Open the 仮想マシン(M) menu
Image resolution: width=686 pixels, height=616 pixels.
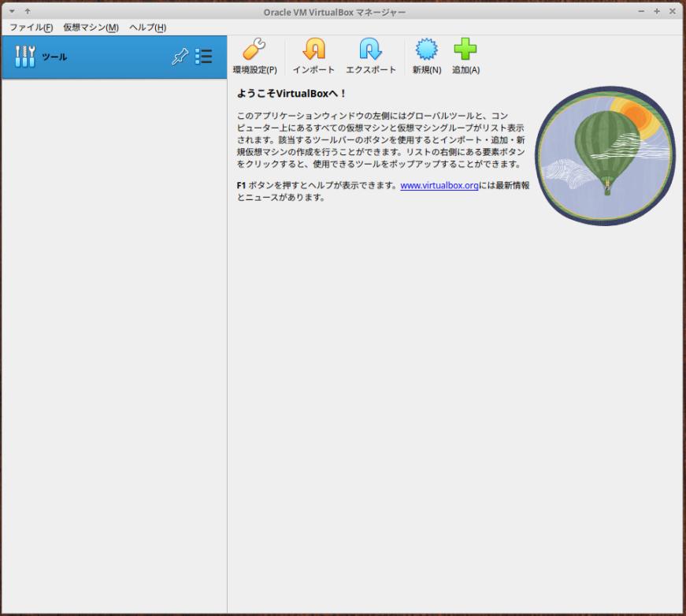pos(91,28)
